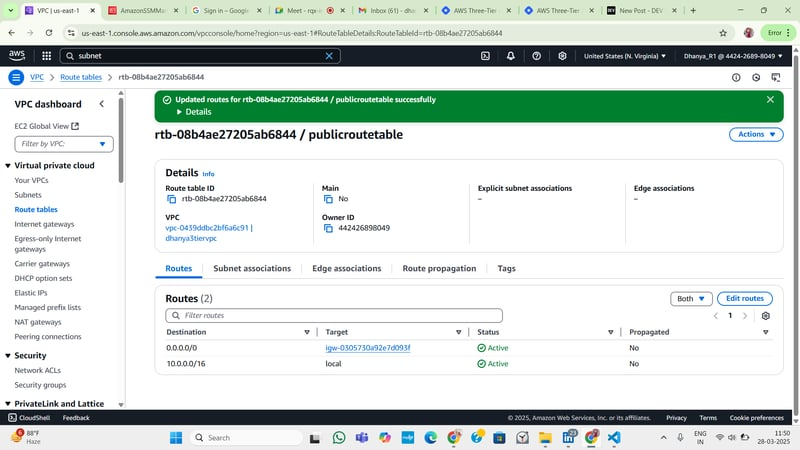Open the Dhanya_R1 account menu
Image resolution: width=800 pixels, height=450 pixels.
pos(733,56)
